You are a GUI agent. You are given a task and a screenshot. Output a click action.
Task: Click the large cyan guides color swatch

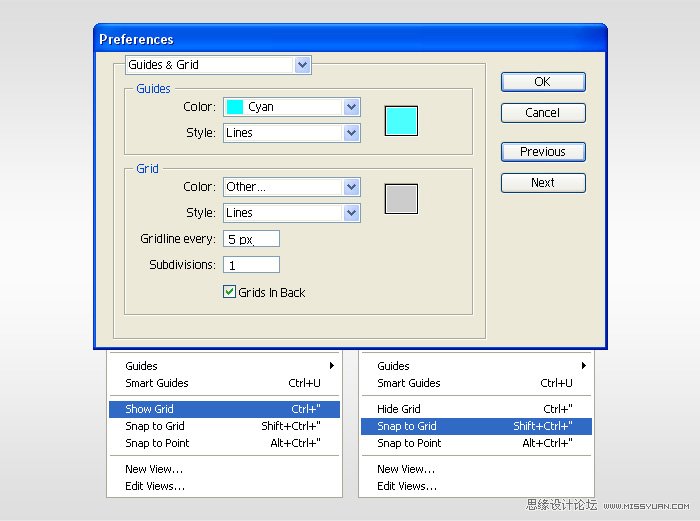point(401,120)
